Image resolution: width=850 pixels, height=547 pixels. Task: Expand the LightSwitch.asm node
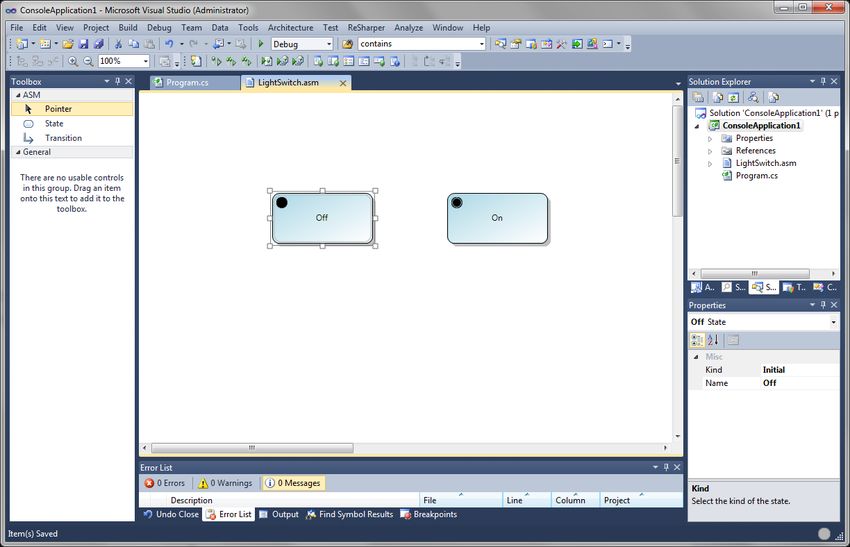pyautogui.click(x=710, y=164)
